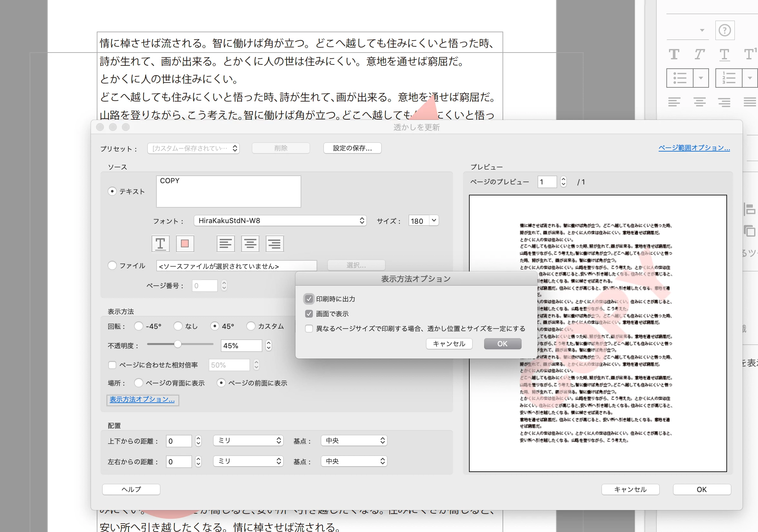
Task: Click the underline text style icon in the Source section
Action: click(x=160, y=244)
